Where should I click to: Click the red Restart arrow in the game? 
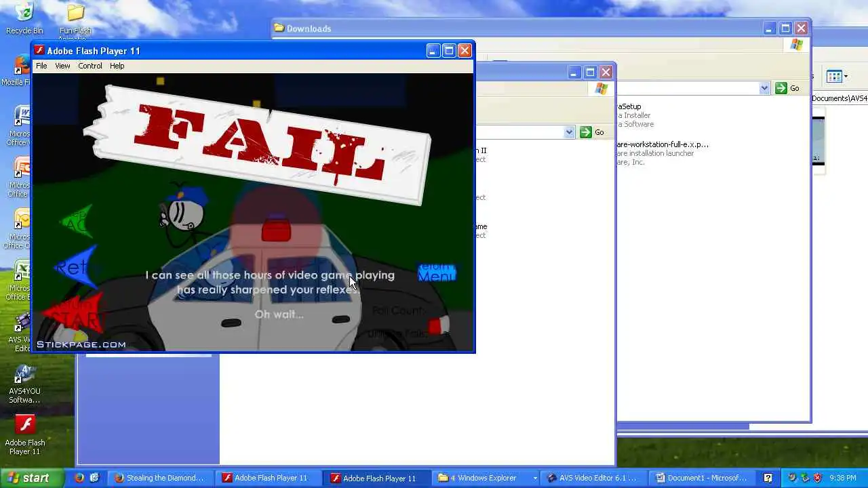pyautogui.click(x=73, y=314)
